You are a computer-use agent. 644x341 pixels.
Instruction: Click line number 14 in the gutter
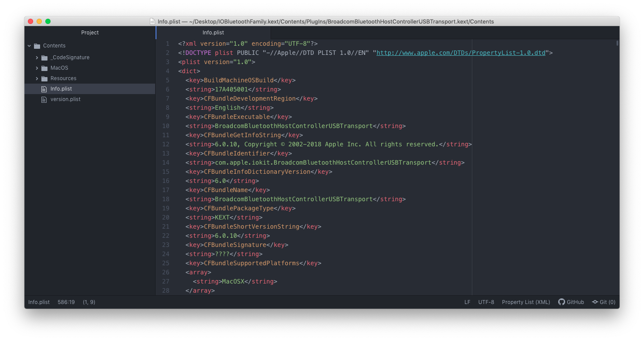pyautogui.click(x=166, y=162)
